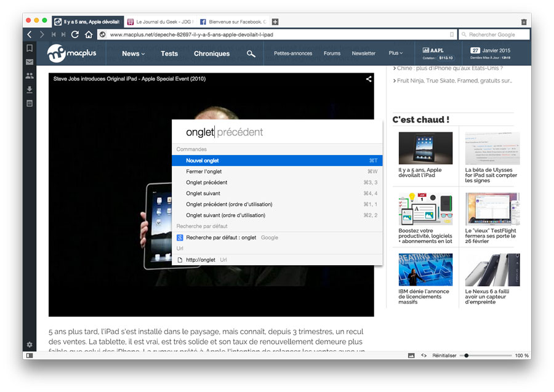
Task: Select Recherche par défaut : onglet Google
Action: click(277, 238)
